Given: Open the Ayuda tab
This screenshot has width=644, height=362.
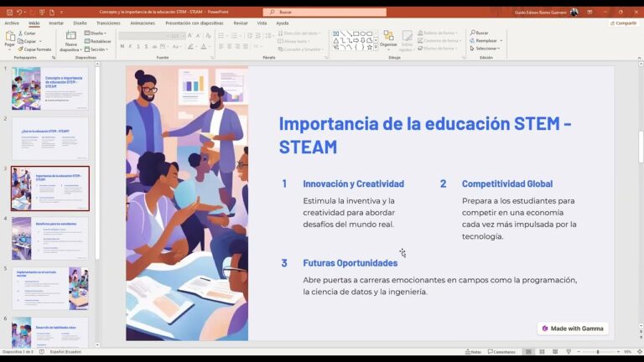Looking at the screenshot, I should (282, 23).
